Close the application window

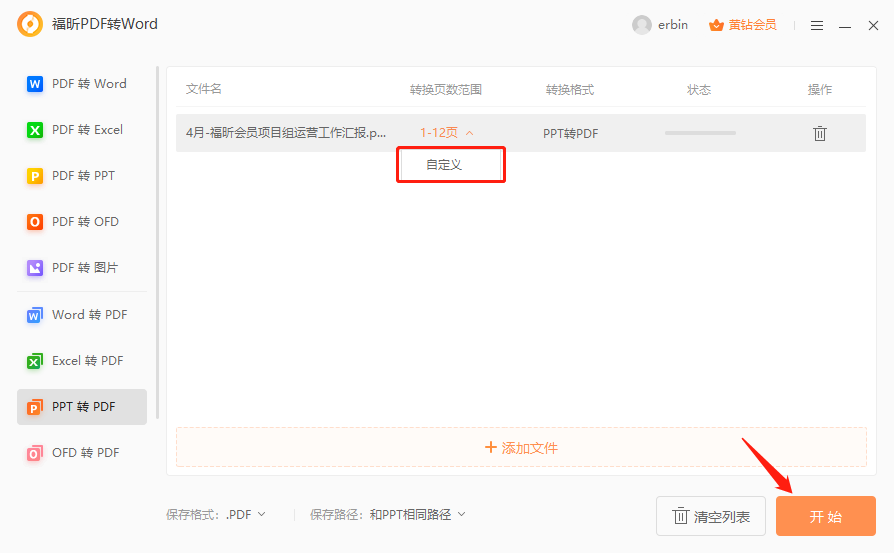click(873, 26)
